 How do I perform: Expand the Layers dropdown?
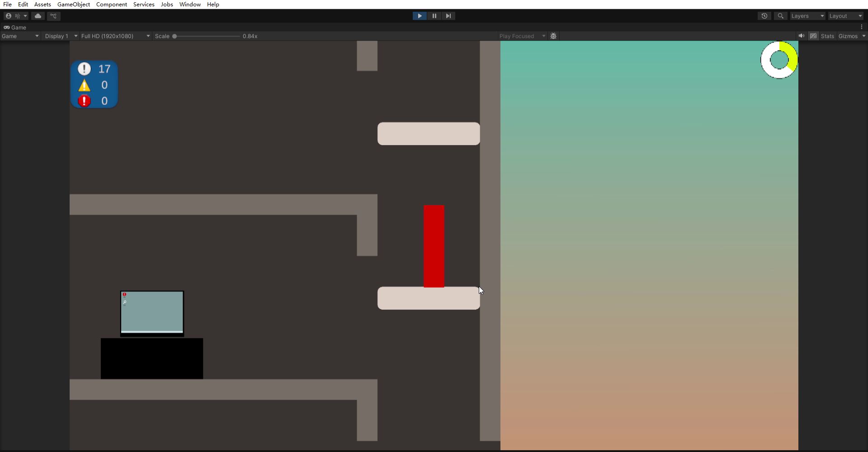pos(807,16)
